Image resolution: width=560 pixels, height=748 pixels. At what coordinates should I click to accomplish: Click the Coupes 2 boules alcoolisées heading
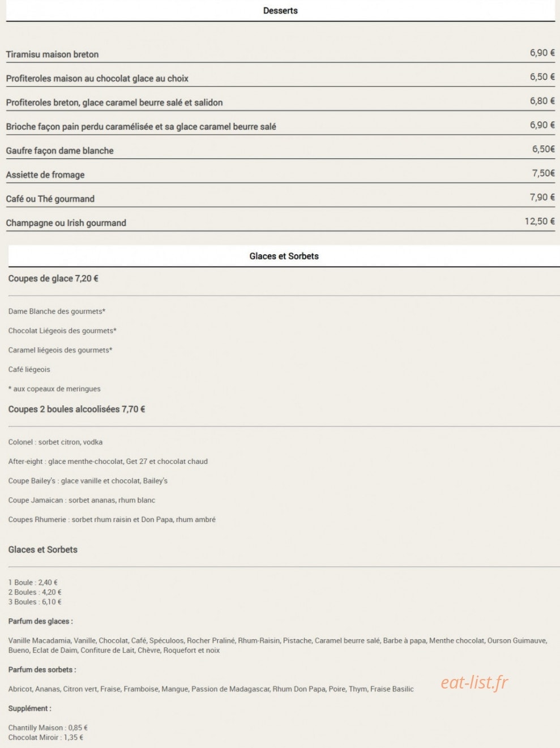point(76,409)
